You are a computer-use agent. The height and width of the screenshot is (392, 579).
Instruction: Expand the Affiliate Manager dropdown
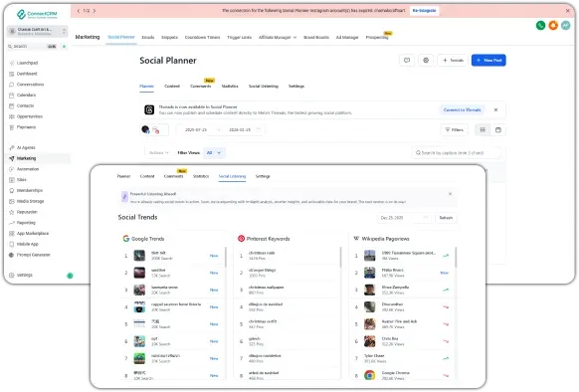click(x=278, y=38)
